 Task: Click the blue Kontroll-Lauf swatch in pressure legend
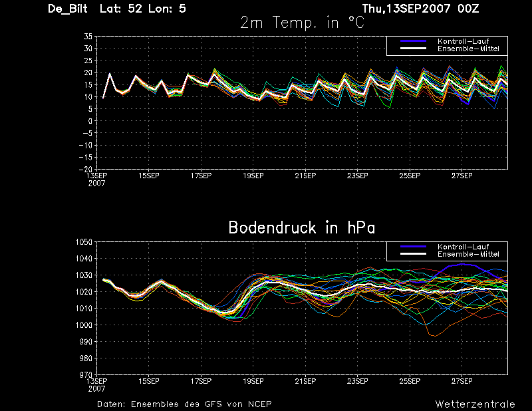413,246
